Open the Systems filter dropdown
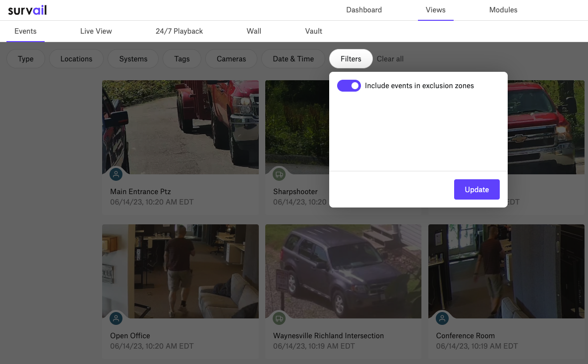This screenshot has height=364, width=588. [133, 59]
